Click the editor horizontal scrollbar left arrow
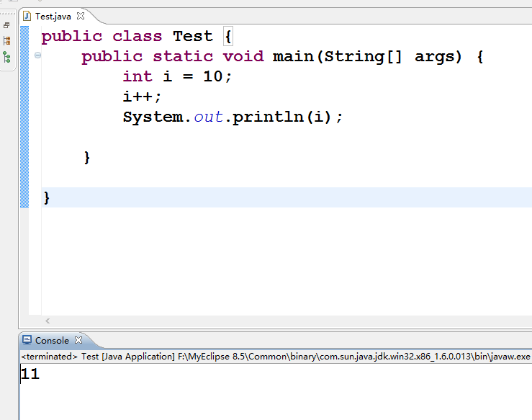532x420 pixels. 48,321
